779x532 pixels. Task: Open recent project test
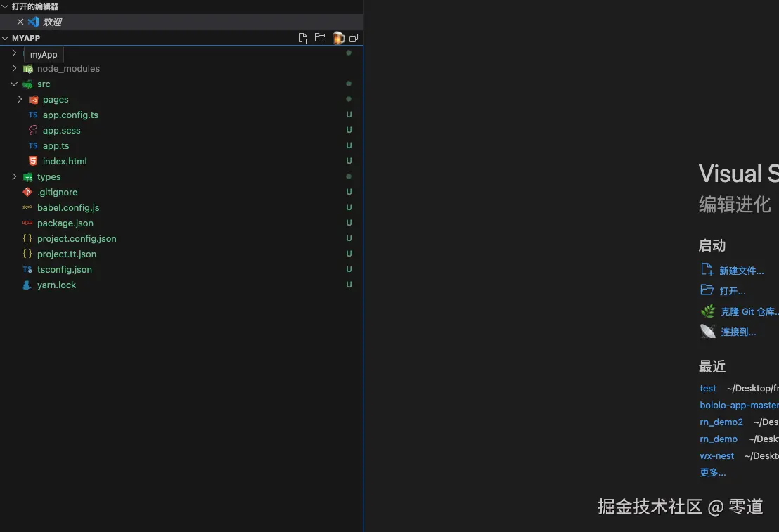pos(707,389)
